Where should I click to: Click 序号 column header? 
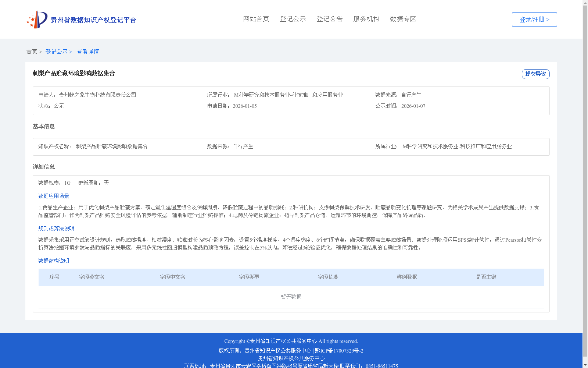55,277
